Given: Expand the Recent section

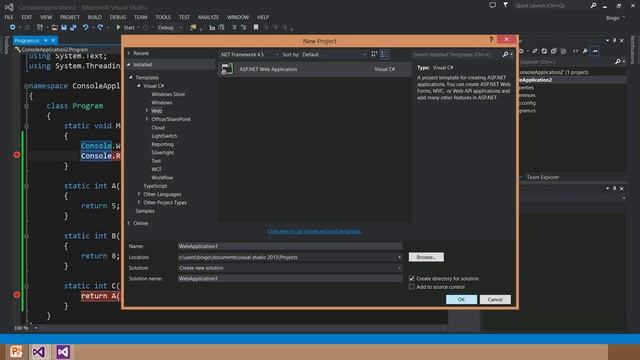Looking at the screenshot, I should coord(129,53).
